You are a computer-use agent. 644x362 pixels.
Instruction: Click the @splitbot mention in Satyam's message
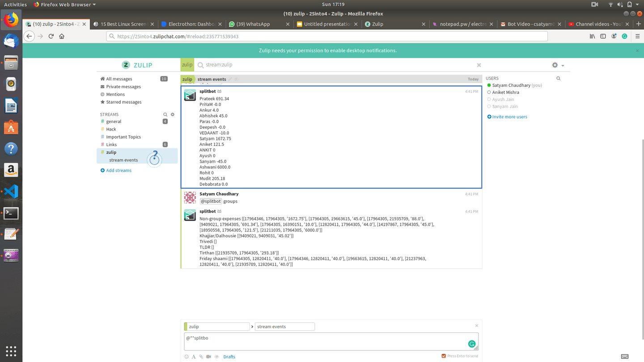[x=210, y=201]
